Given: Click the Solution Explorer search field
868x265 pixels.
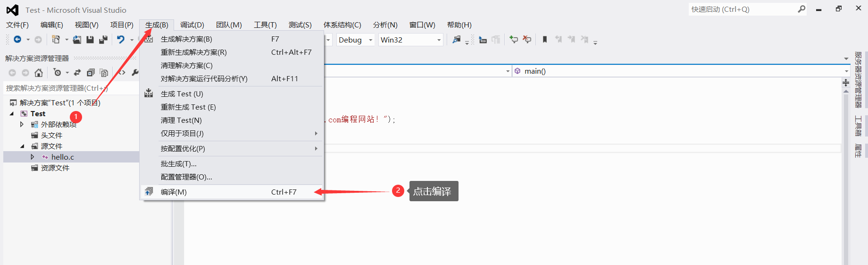Looking at the screenshot, I should (57, 88).
